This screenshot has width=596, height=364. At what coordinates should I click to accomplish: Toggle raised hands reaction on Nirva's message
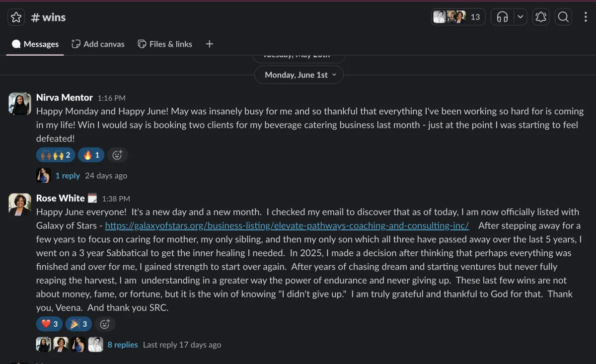coord(56,155)
